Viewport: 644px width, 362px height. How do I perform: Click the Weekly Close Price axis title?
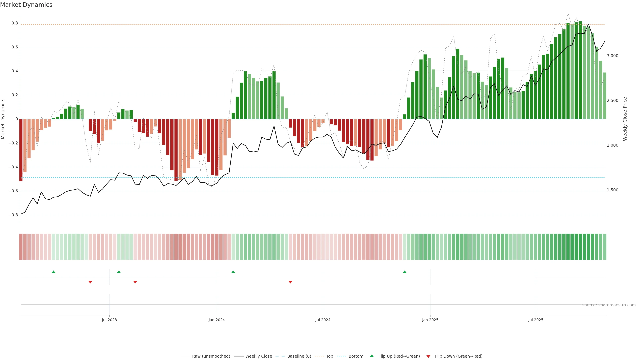(625, 119)
